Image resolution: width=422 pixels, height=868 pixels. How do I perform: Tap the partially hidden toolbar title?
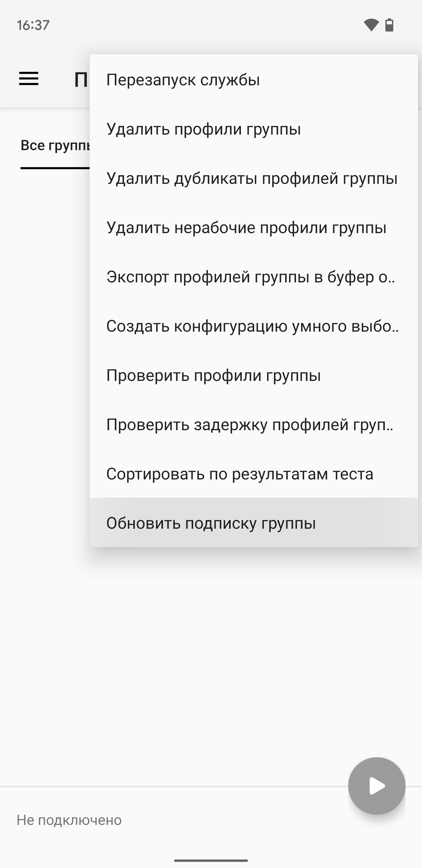[81, 80]
